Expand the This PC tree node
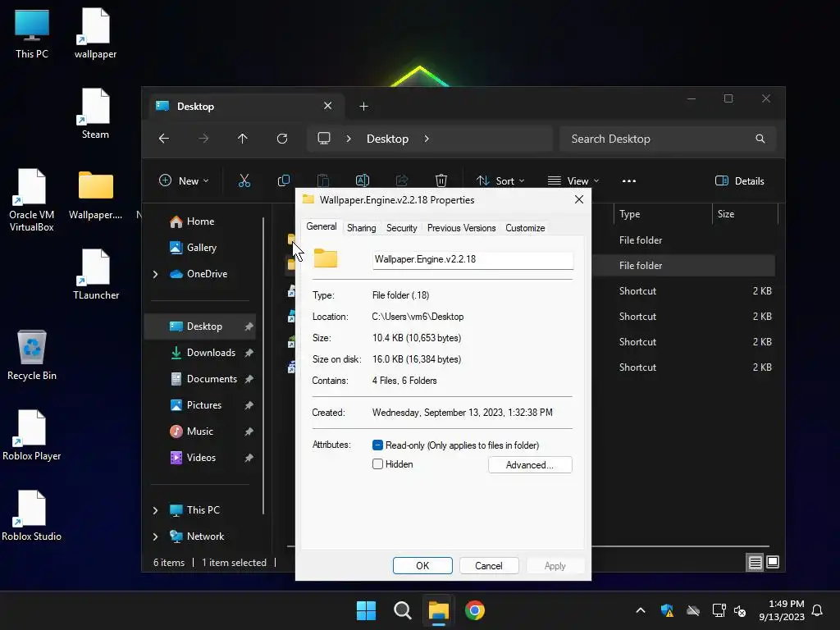Image resolution: width=840 pixels, height=630 pixels. coord(155,510)
